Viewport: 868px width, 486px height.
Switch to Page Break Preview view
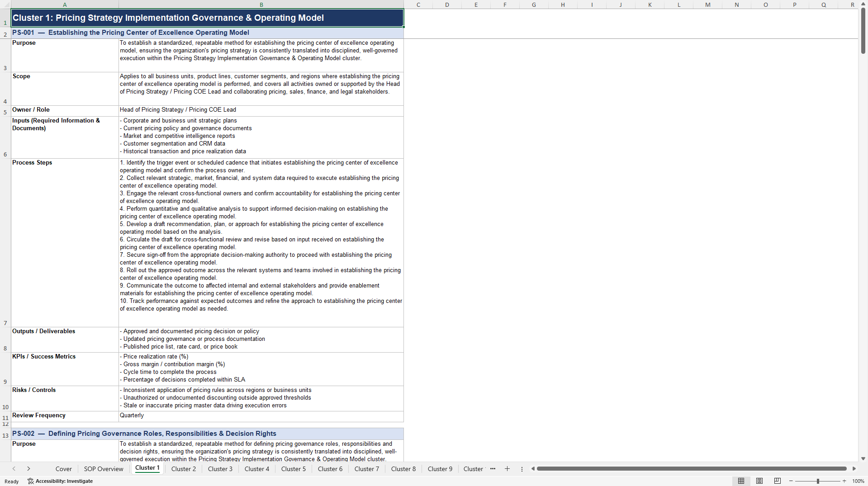(778, 481)
